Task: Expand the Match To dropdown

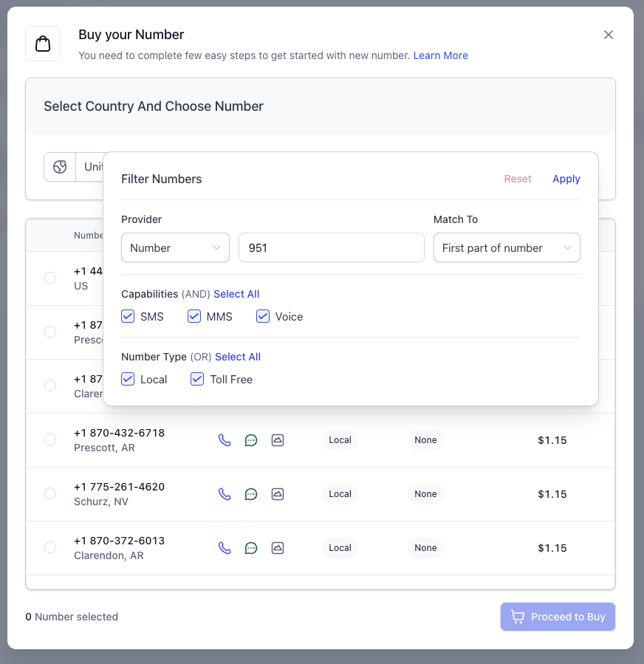Action: coord(507,247)
